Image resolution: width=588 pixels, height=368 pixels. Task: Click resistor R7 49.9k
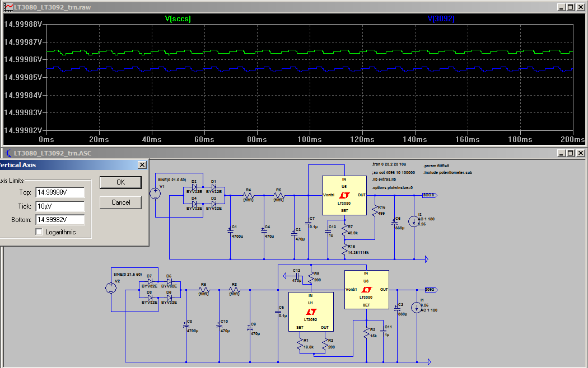click(x=344, y=230)
